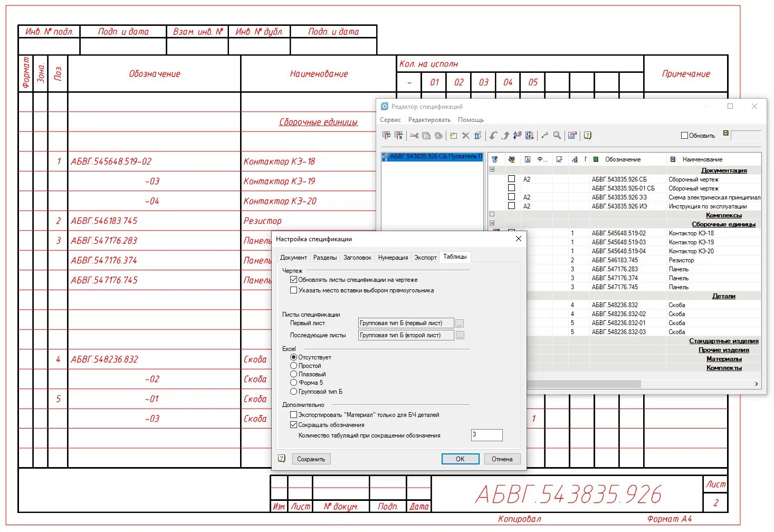This screenshot has width=774, height=532.
Task: Open specification settings icon in toolbar
Action: [572, 136]
